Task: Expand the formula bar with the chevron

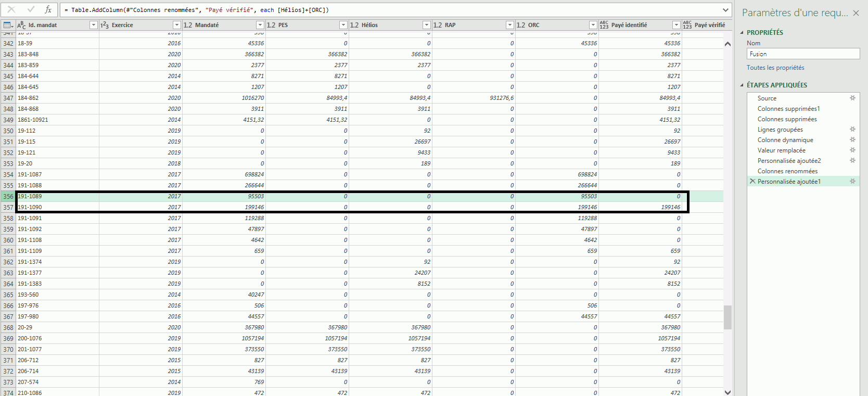Action: 725,10
